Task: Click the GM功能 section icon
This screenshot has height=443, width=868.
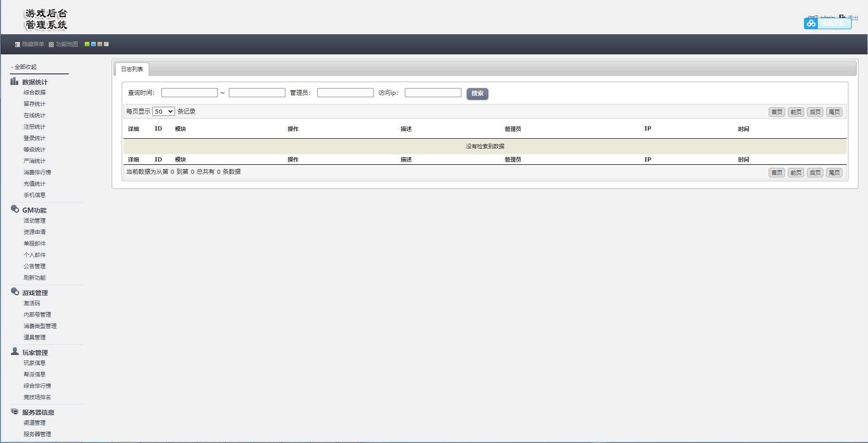Action: pos(15,209)
